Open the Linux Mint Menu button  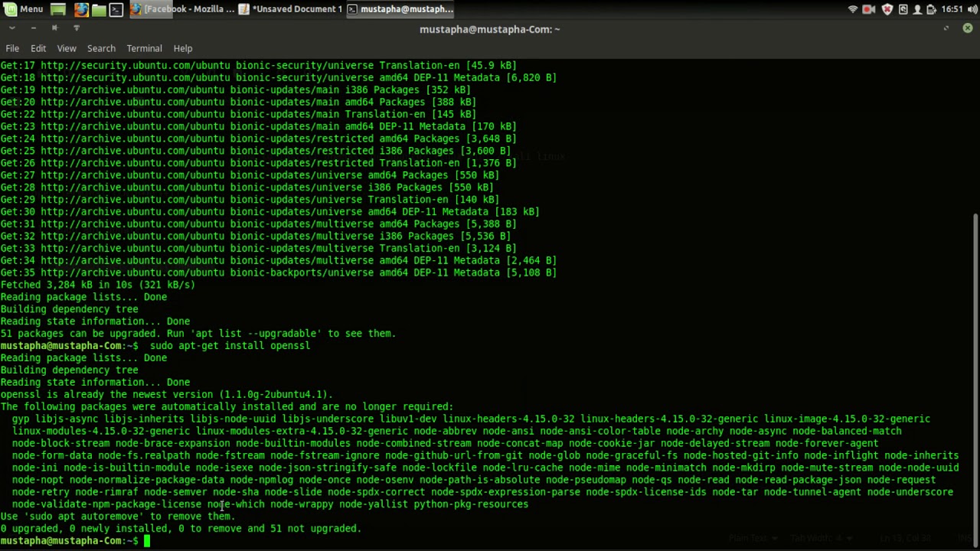23,9
